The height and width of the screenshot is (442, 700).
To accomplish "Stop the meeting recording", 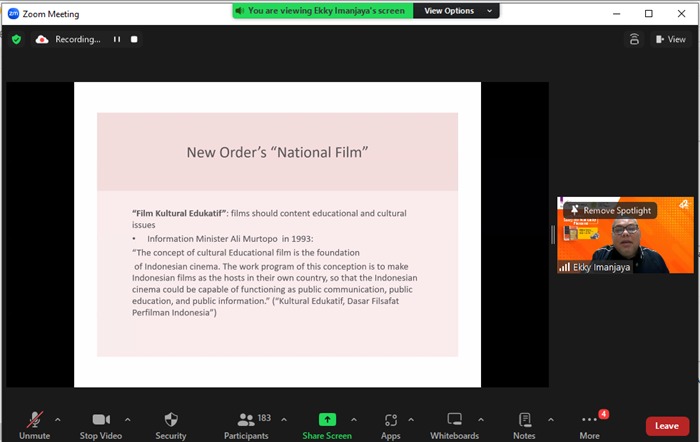I will (x=135, y=39).
